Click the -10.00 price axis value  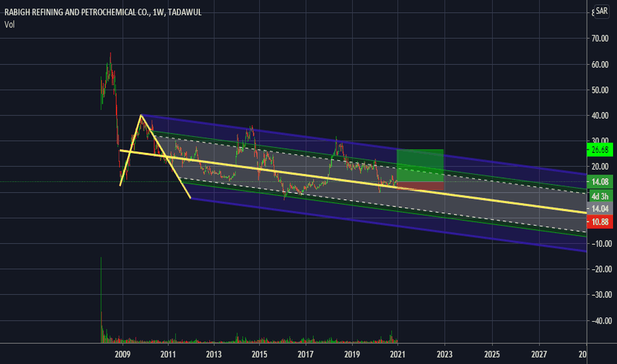tap(602, 244)
